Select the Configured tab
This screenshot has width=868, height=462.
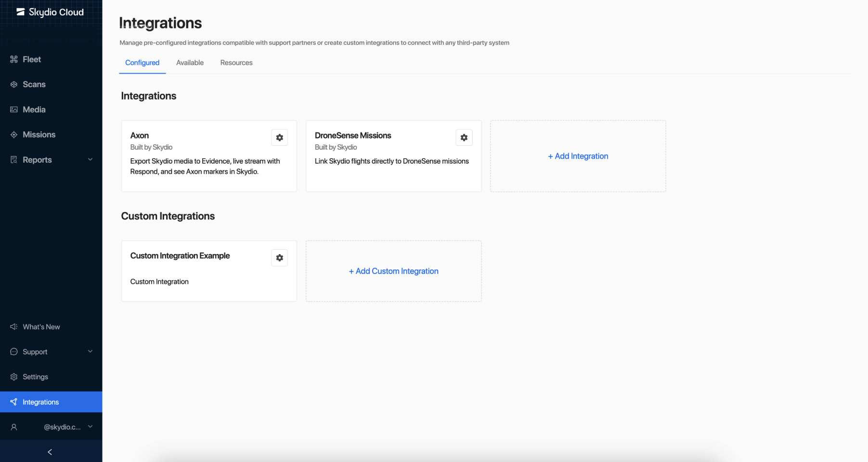142,63
